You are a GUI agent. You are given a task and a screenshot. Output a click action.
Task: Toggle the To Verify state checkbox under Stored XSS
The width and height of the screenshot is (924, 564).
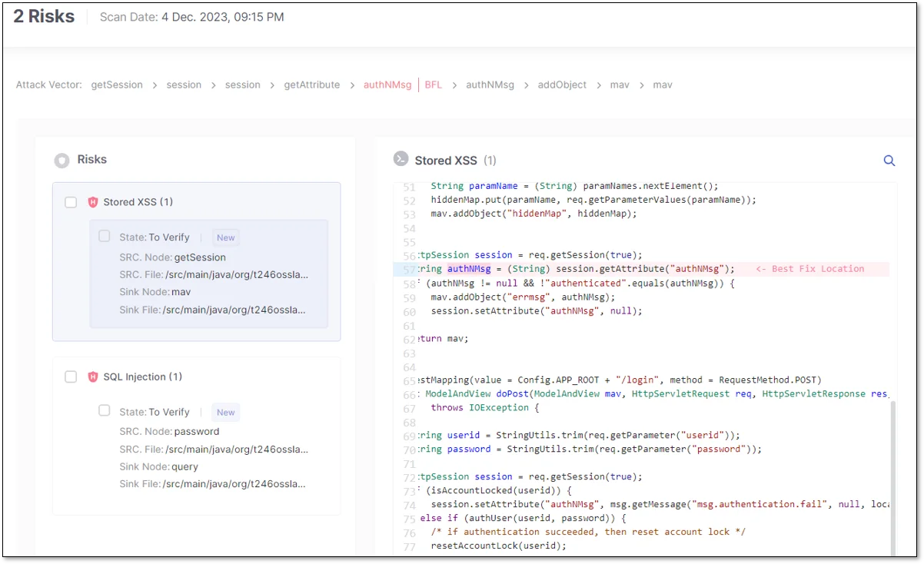(x=105, y=237)
